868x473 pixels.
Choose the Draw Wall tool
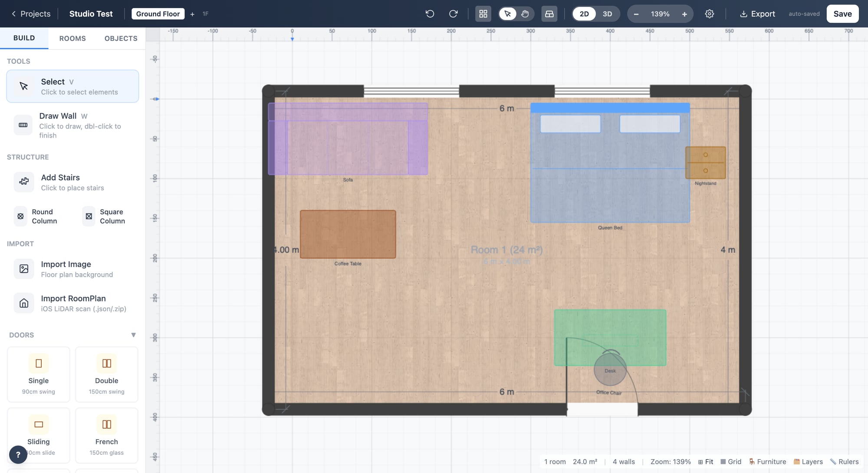pyautogui.click(x=72, y=125)
